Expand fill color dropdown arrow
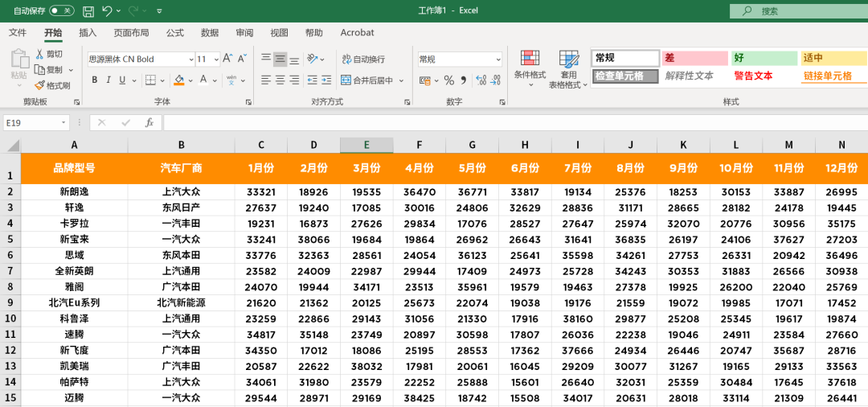The image size is (868, 407). [x=190, y=80]
